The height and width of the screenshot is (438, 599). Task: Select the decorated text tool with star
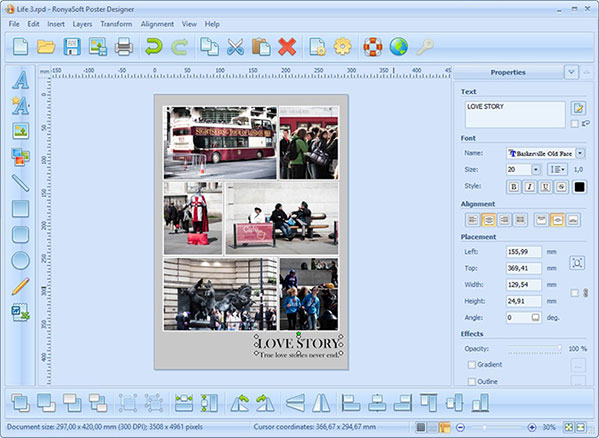(x=20, y=105)
